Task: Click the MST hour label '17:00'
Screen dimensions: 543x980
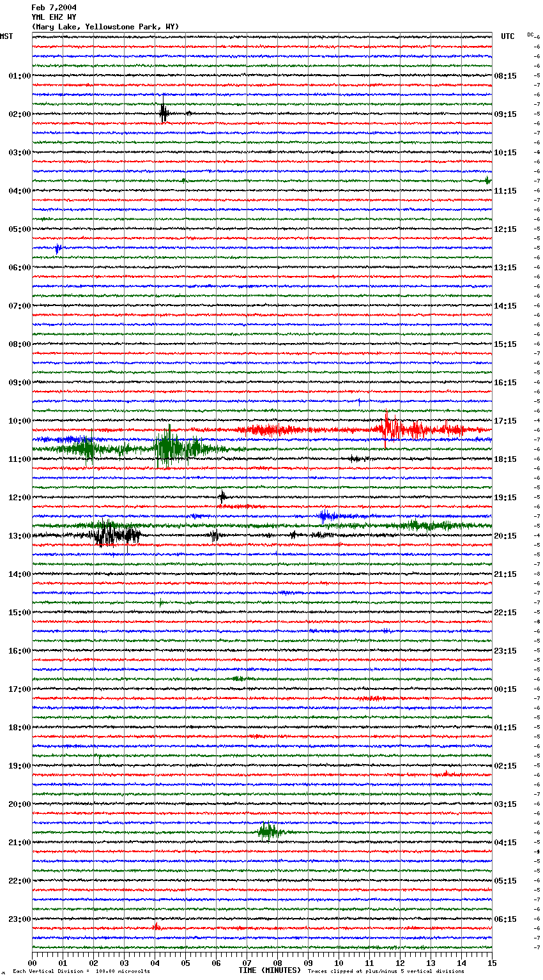Action: click(20, 689)
